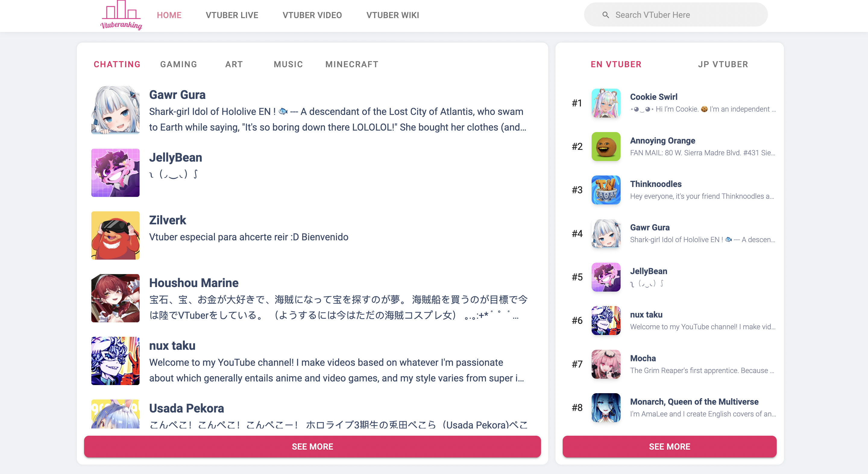Open the HOME nav item

pos(169,15)
